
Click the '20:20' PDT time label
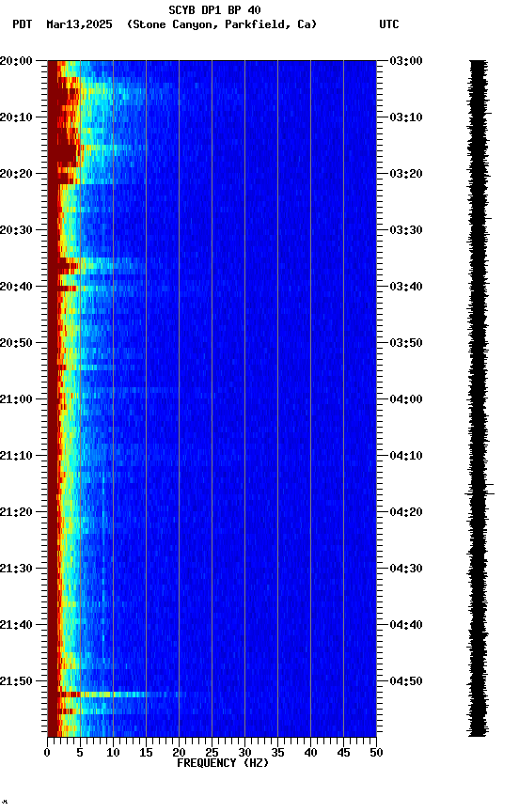(x=16, y=174)
